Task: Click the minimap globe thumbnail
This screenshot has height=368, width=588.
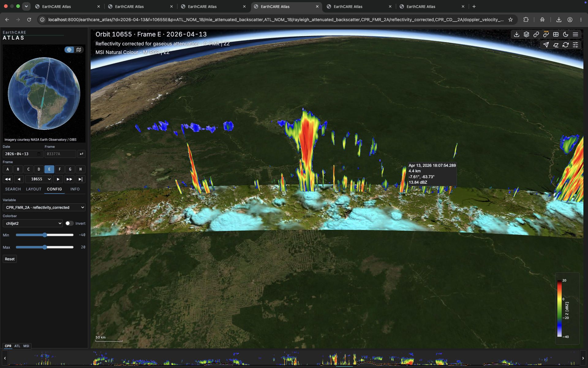Action: (44, 94)
